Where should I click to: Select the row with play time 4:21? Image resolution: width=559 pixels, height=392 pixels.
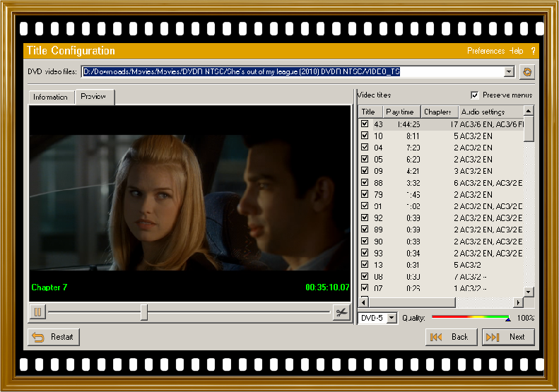[442, 171]
